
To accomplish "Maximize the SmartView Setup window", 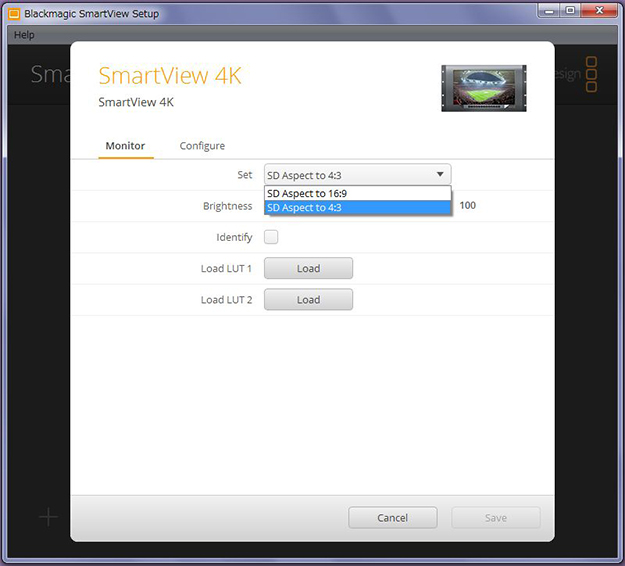I will [x=571, y=11].
